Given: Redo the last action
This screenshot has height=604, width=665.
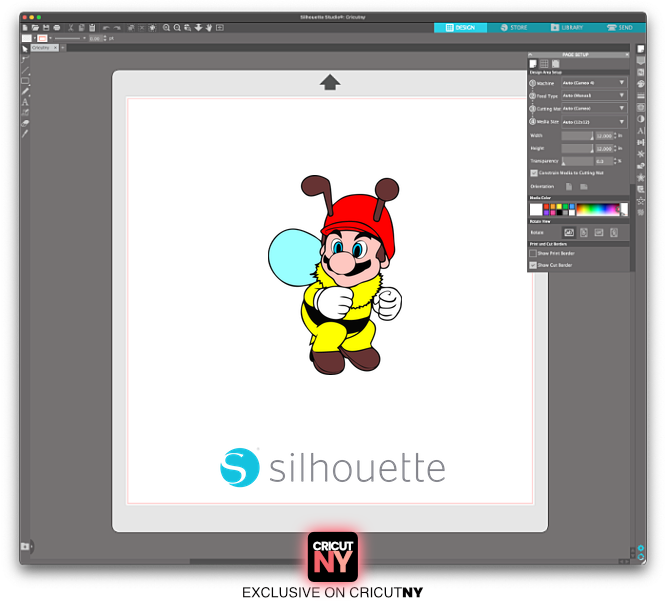Looking at the screenshot, I should point(117,28).
